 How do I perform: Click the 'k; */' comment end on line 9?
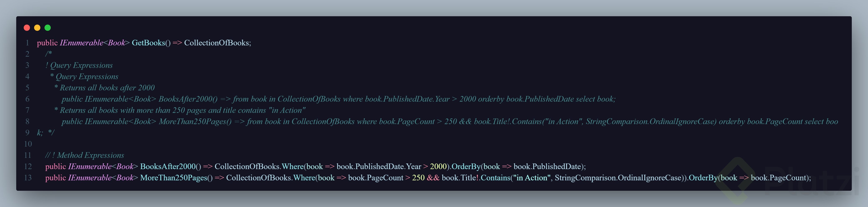(46, 133)
